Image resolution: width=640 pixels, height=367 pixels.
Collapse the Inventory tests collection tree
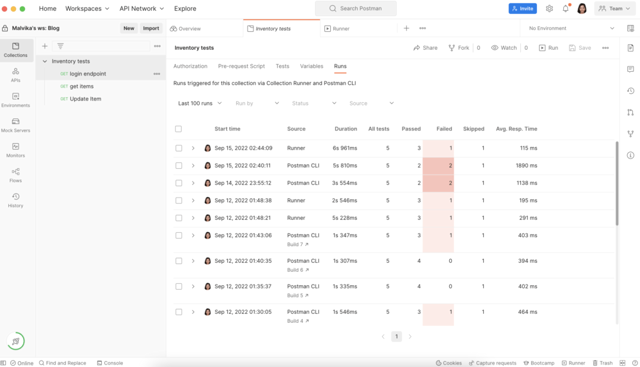[45, 61]
